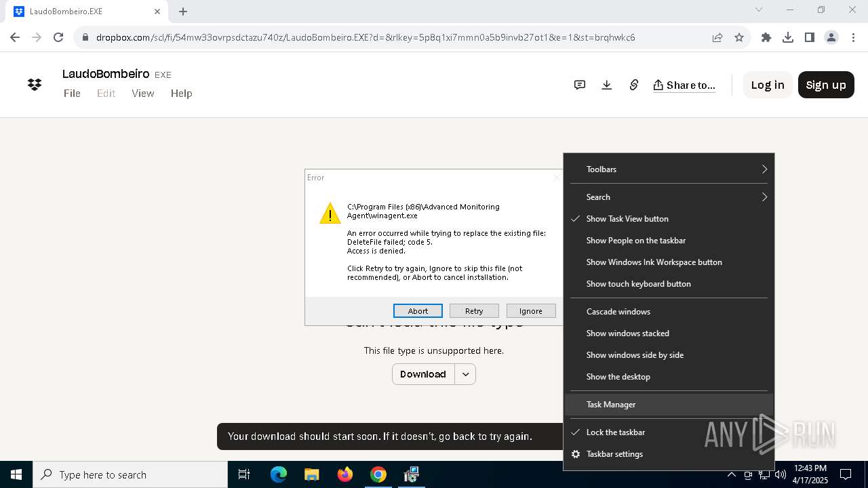868x488 pixels.
Task: Toggle Lock the taskbar option
Action: 669,432
